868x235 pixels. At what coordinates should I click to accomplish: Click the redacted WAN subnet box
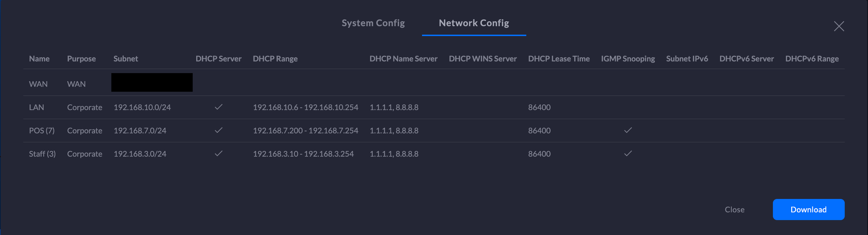151,83
